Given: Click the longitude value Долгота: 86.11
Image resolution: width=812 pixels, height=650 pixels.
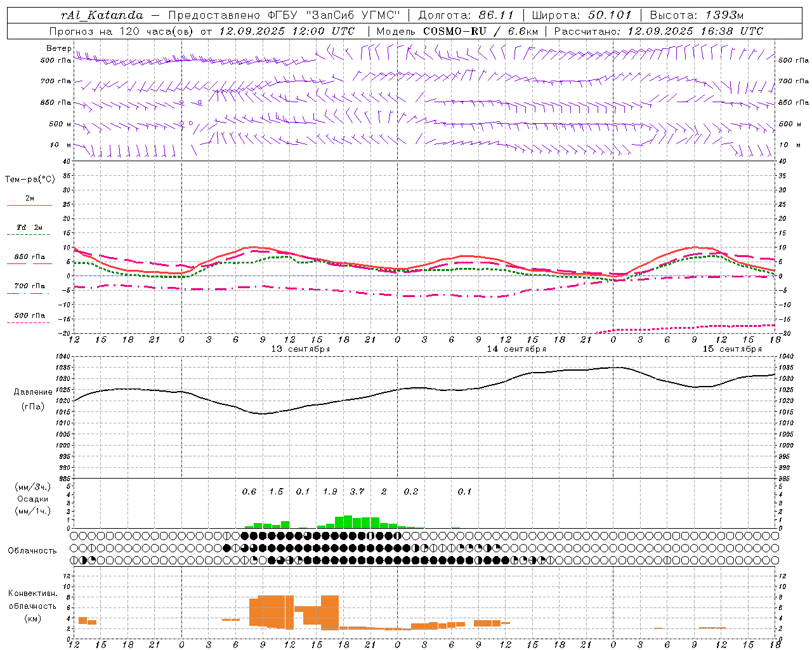Looking at the screenshot, I should [x=466, y=15].
